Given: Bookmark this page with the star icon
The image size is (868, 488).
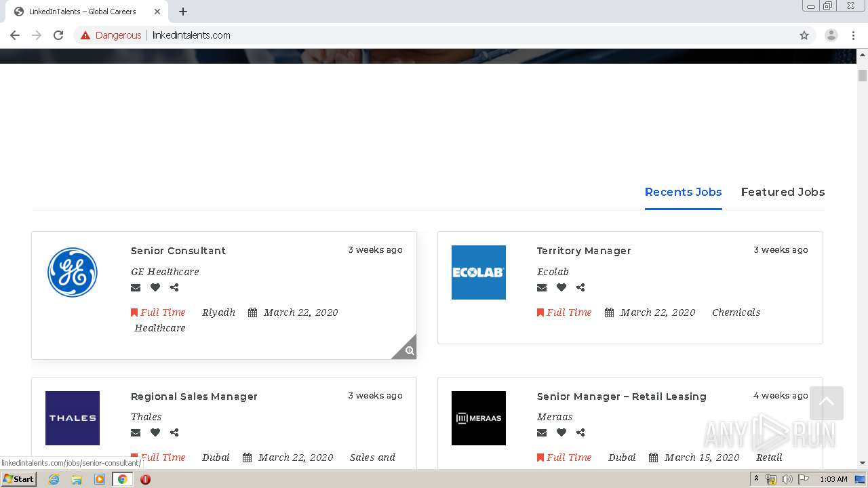Looking at the screenshot, I should (x=804, y=35).
